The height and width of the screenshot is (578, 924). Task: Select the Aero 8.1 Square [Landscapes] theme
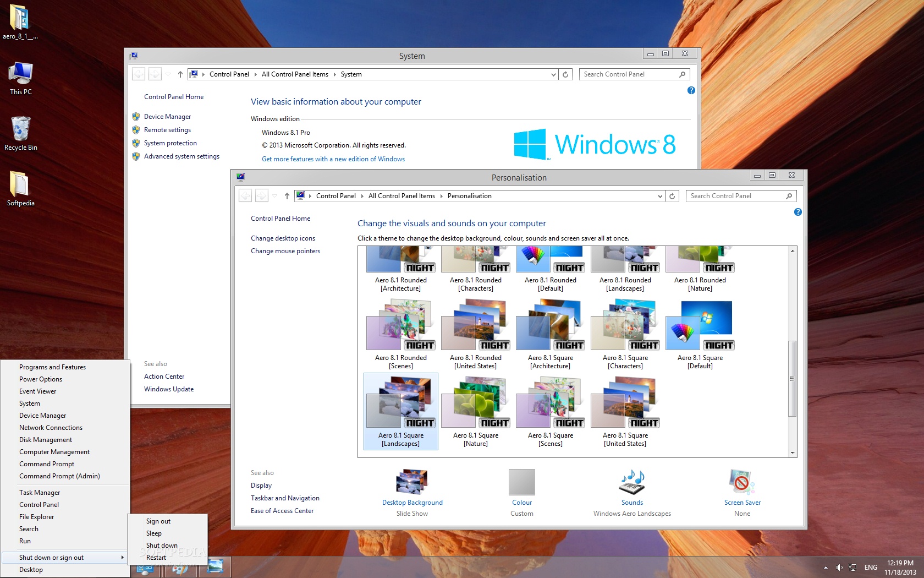(x=401, y=412)
